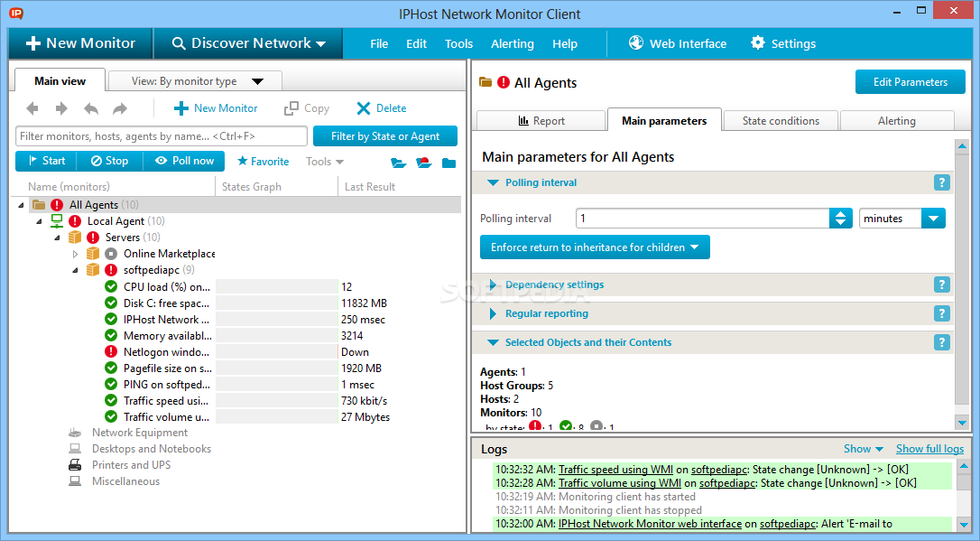The height and width of the screenshot is (541, 980).
Task: Click the forward navigation arrow icon
Action: pyautogui.click(x=61, y=108)
